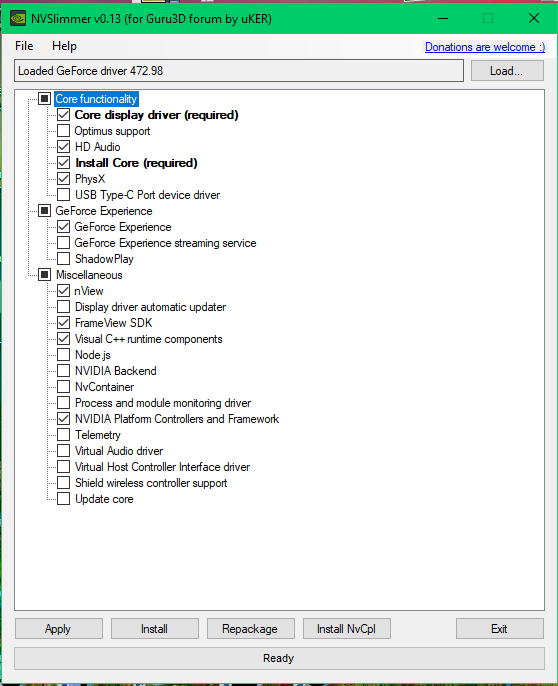Toggle Core display driver (required) checkbox

tap(63, 115)
